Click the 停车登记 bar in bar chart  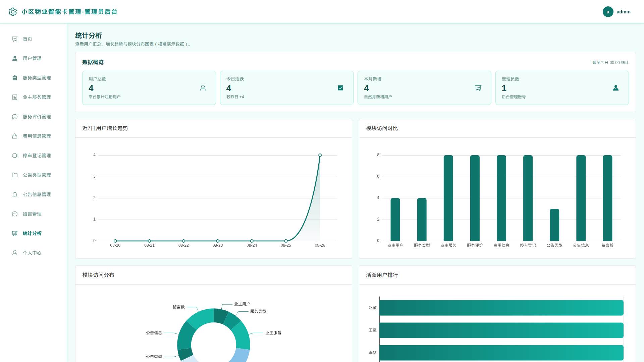[x=528, y=198]
